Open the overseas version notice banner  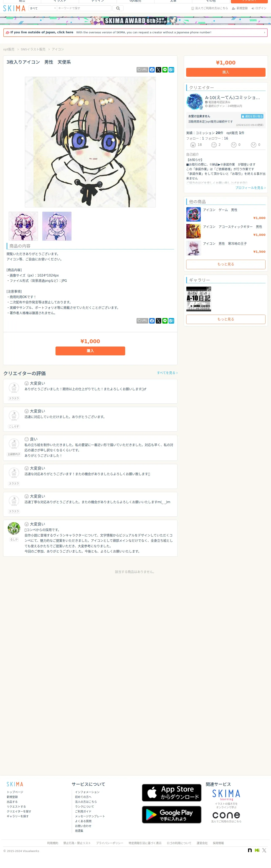point(135,32)
